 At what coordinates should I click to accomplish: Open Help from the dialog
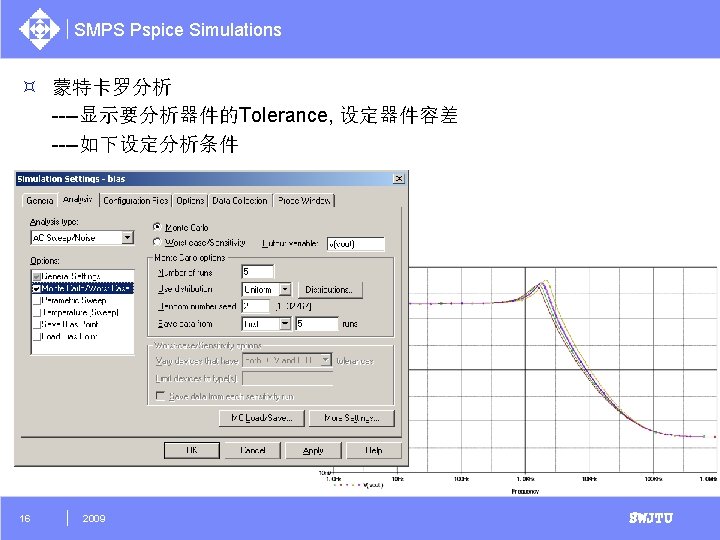click(374, 450)
